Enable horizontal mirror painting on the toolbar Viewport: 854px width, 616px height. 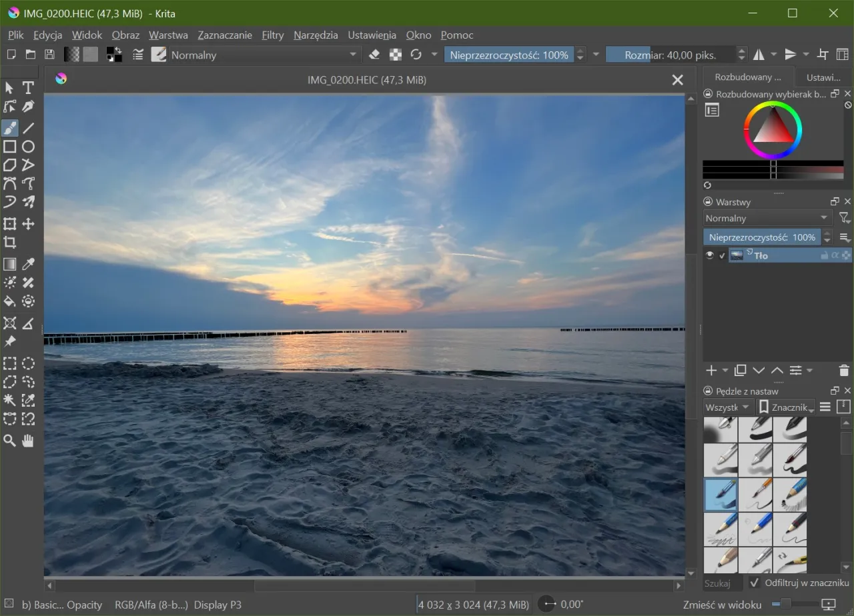(x=759, y=54)
